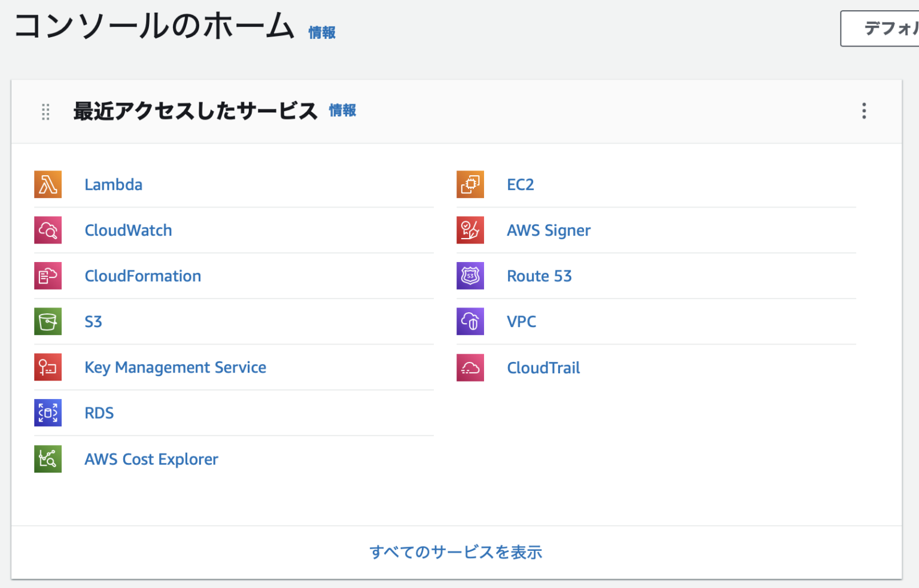This screenshot has width=919, height=588.
Task: Open the widget options kebab menu
Action: click(864, 111)
